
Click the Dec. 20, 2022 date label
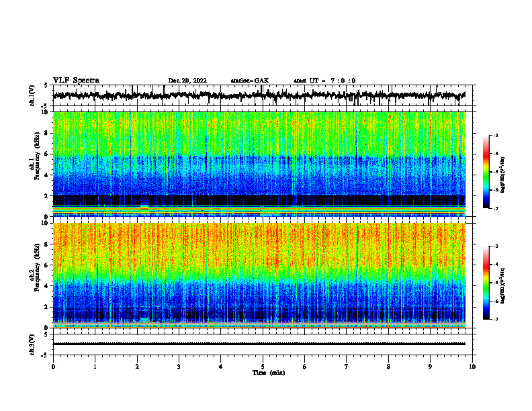click(x=187, y=81)
